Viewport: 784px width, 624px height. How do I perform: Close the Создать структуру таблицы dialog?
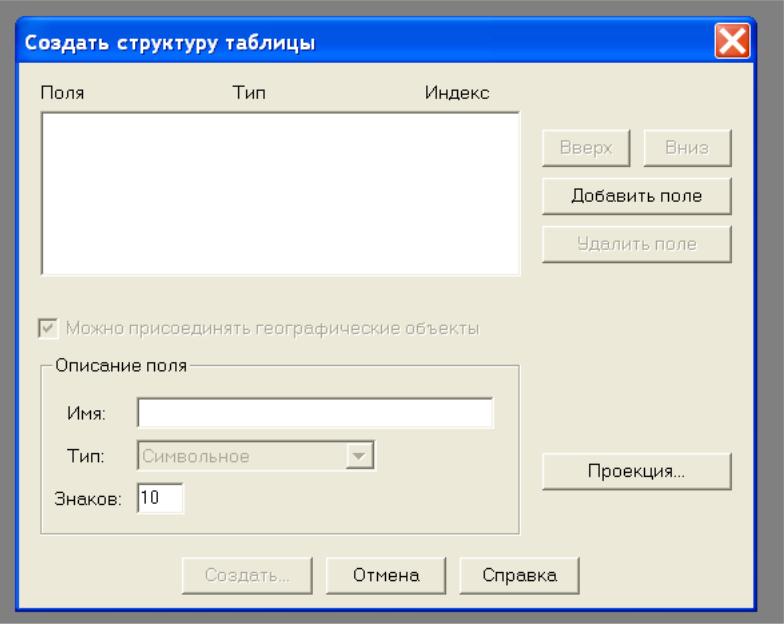pyautogui.click(x=732, y=40)
